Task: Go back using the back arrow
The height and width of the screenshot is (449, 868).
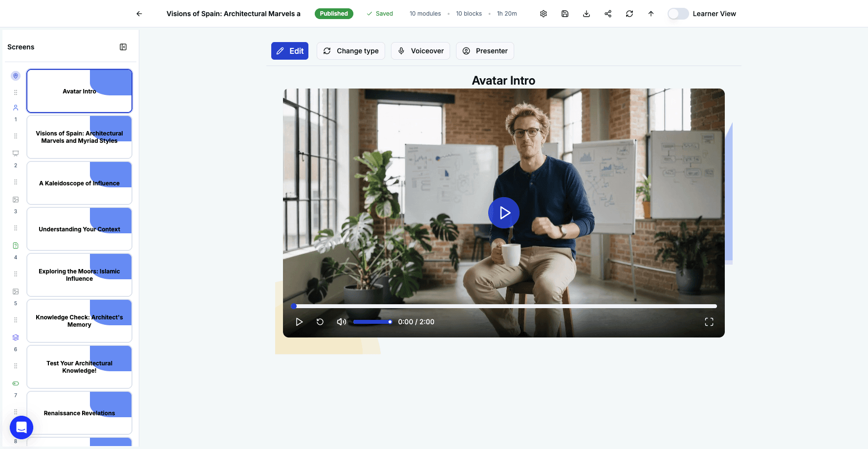Action: click(x=139, y=14)
